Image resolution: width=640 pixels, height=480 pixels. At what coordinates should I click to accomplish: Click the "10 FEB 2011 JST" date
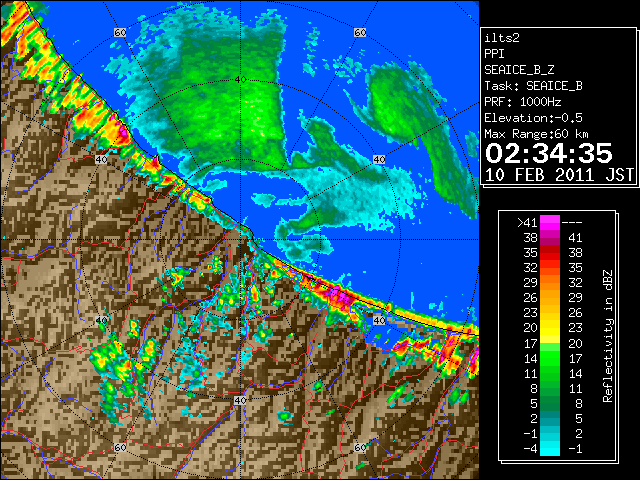[x=559, y=175]
